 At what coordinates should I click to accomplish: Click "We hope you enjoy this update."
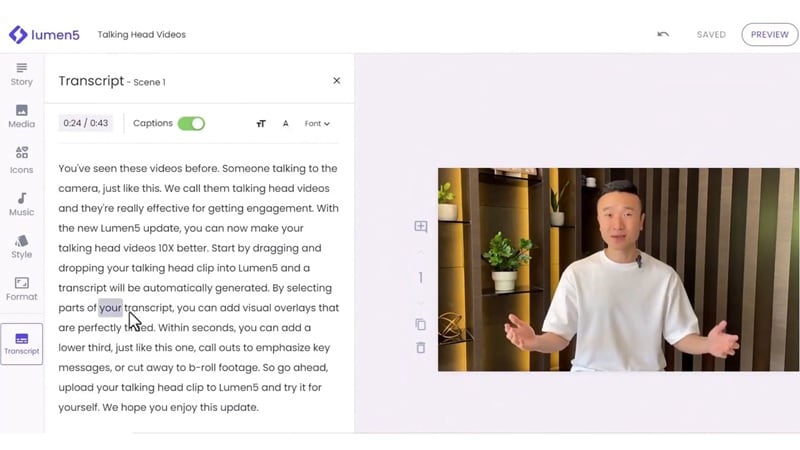tap(181, 407)
